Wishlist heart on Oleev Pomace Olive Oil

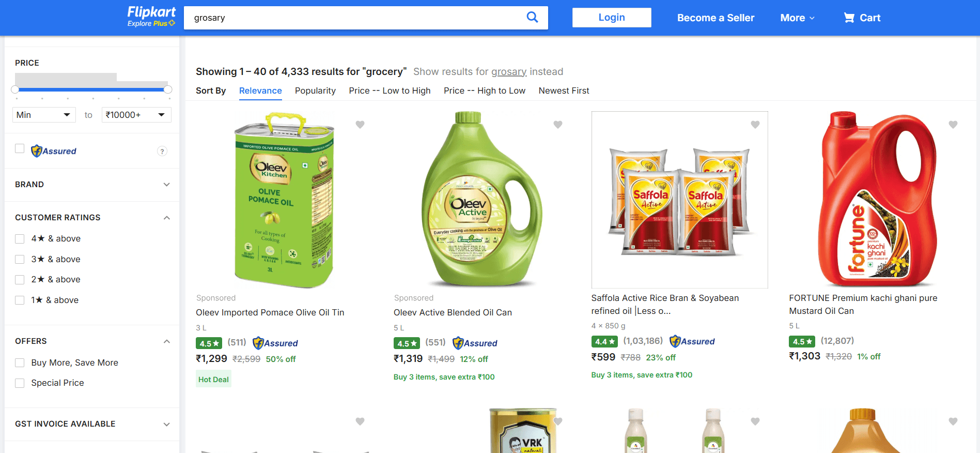[360, 124]
